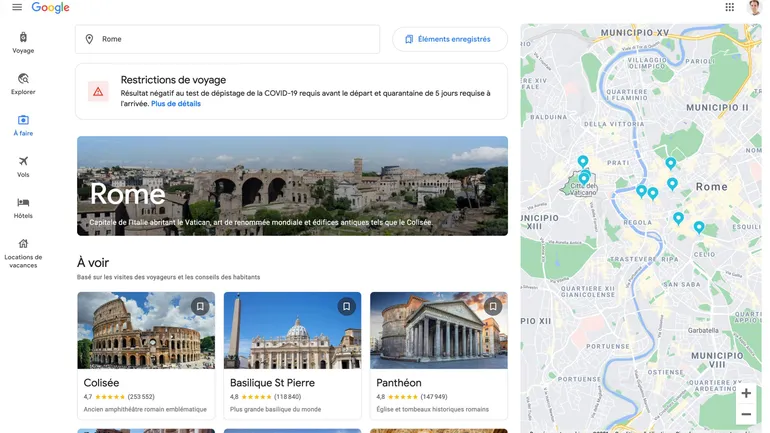Click 'Église et tombeaux historiques romains' description

(x=433, y=409)
